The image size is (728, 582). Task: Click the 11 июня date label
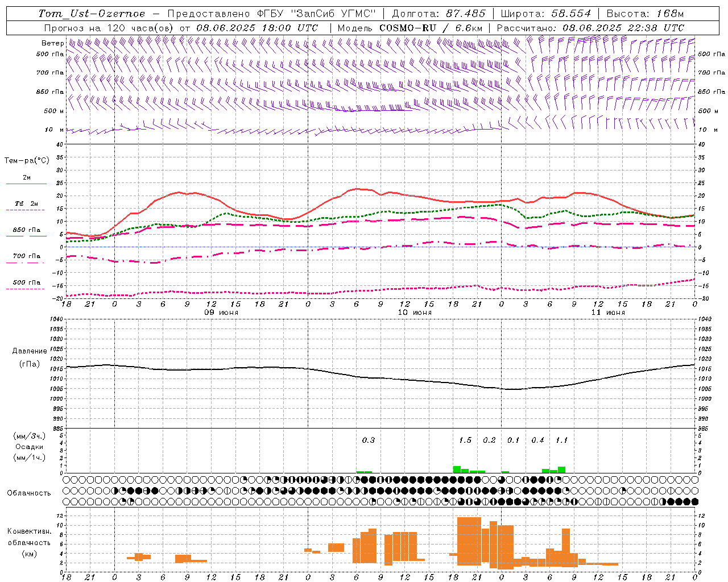click(607, 313)
